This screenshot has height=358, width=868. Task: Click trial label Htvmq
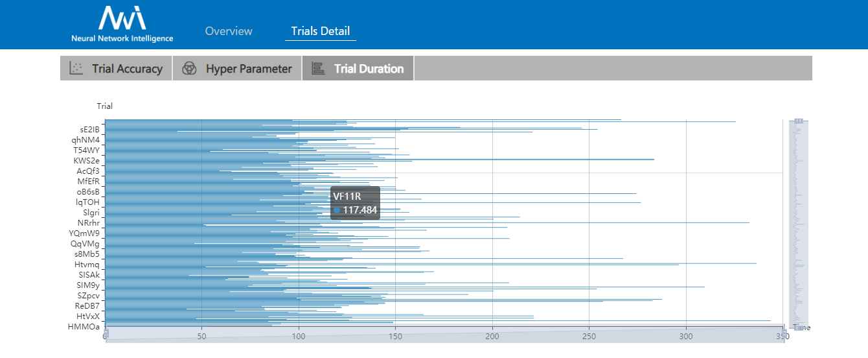point(87,264)
